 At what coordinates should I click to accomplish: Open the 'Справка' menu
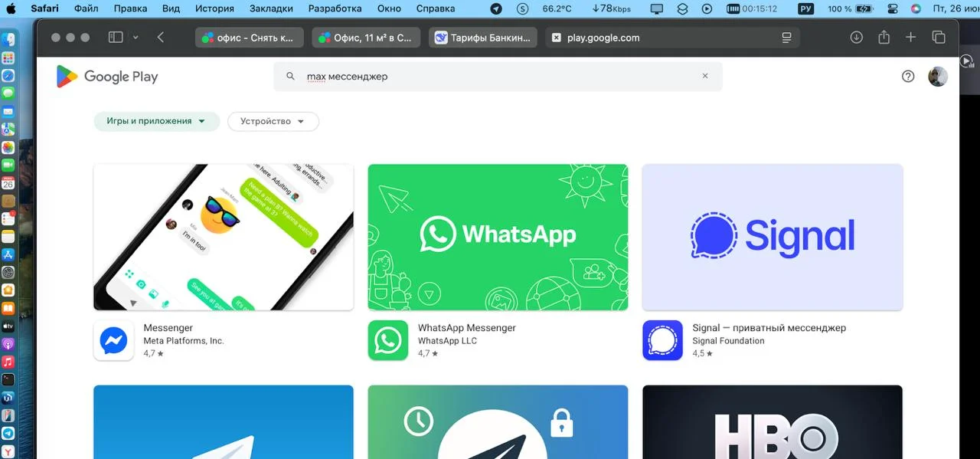click(x=436, y=8)
